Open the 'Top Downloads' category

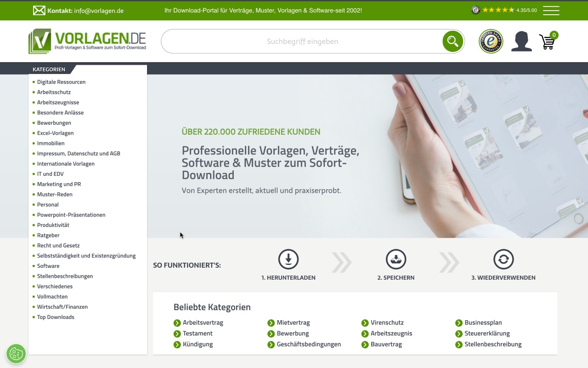click(56, 316)
